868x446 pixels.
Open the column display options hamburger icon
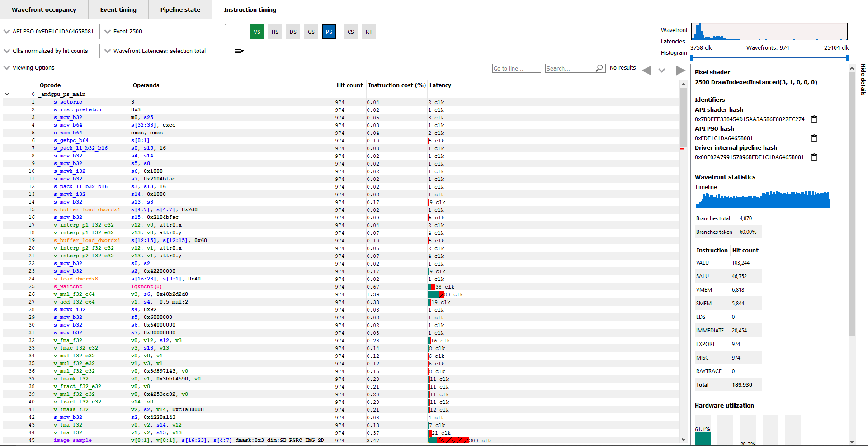[239, 51]
